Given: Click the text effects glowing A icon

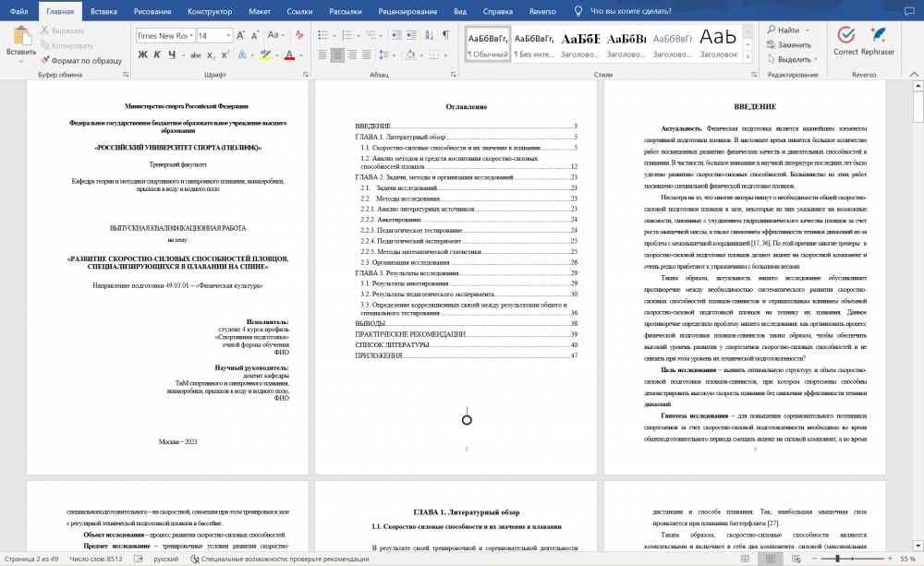Looking at the screenshot, I should [x=241, y=54].
